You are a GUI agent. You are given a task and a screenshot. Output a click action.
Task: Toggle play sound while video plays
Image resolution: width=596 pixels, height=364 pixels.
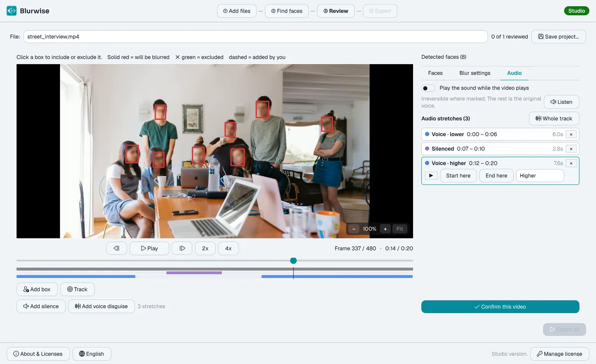coord(428,88)
